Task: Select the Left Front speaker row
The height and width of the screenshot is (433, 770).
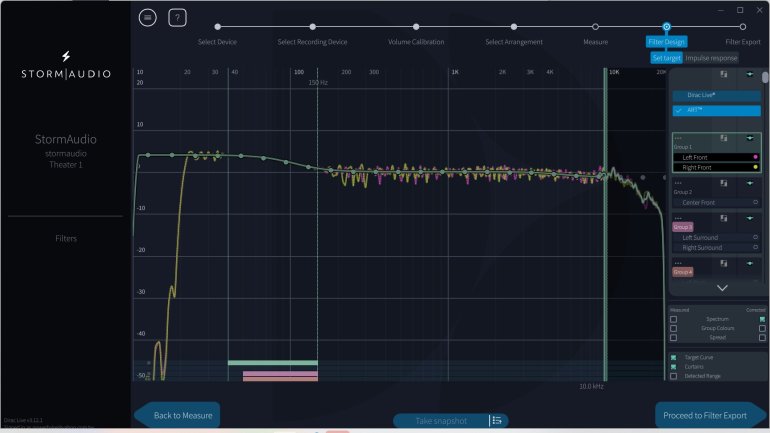Action: (x=716, y=157)
